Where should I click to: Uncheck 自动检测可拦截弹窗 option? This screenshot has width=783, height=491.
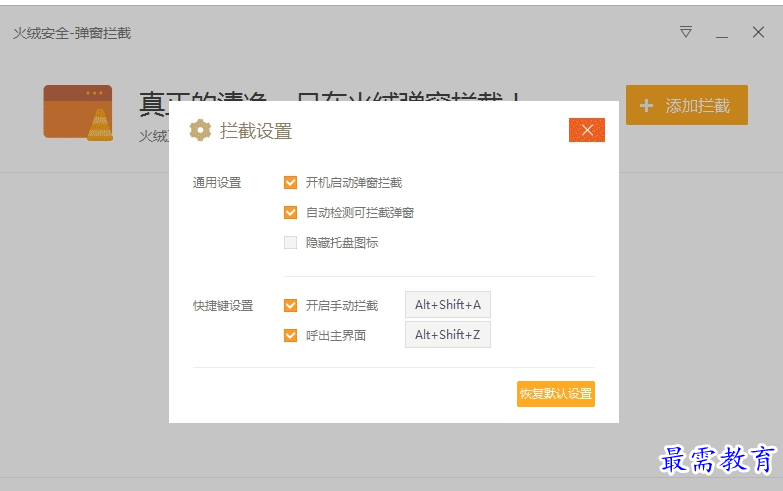click(290, 213)
